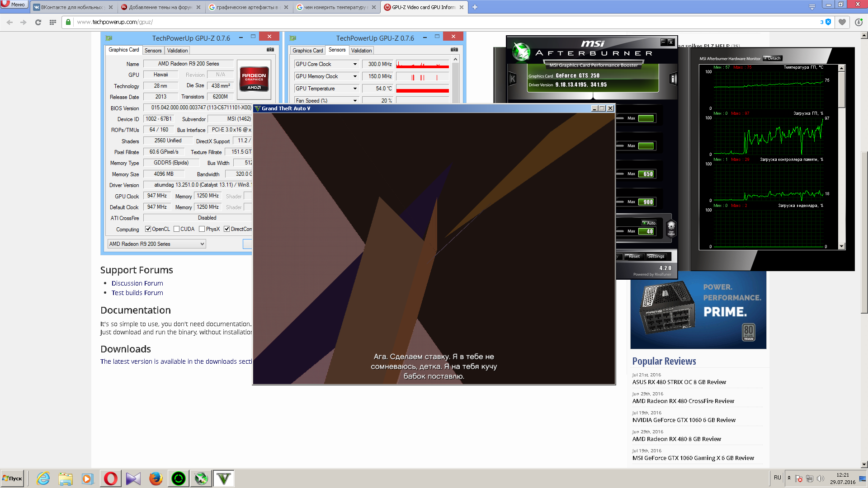The height and width of the screenshot is (488, 868).
Task: Switch to Validation tab in left GPU-Z window
Action: click(x=177, y=51)
